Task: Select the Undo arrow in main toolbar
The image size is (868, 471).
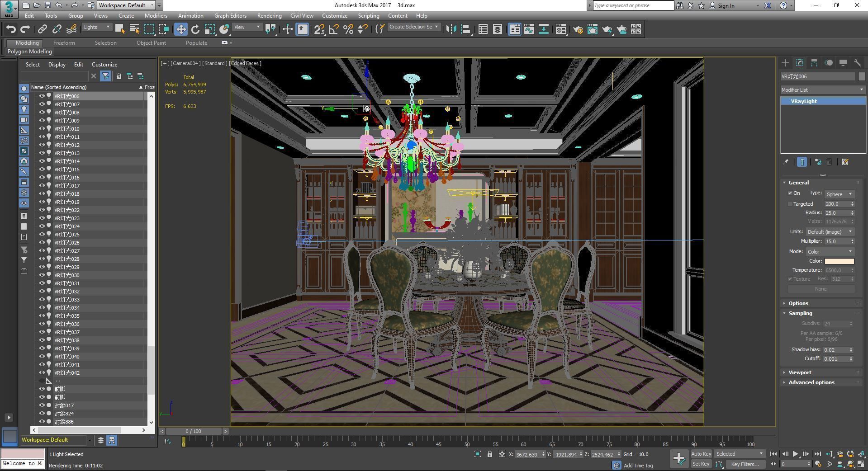Action: tap(11, 29)
